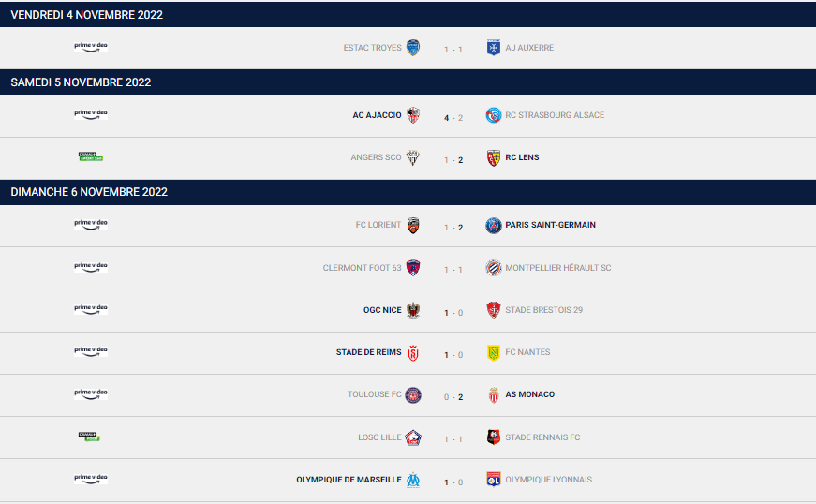
Task: Open the Toulouse vs Monaco 0 - 2 score
Action: click(453, 397)
